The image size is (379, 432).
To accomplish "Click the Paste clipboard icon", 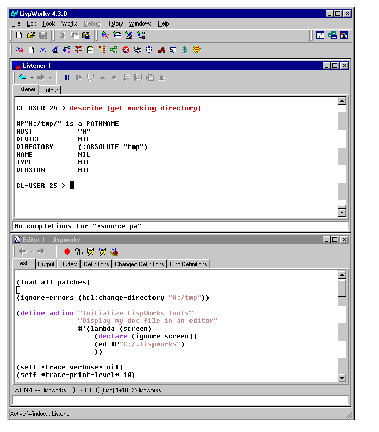I will click(x=86, y=35).
